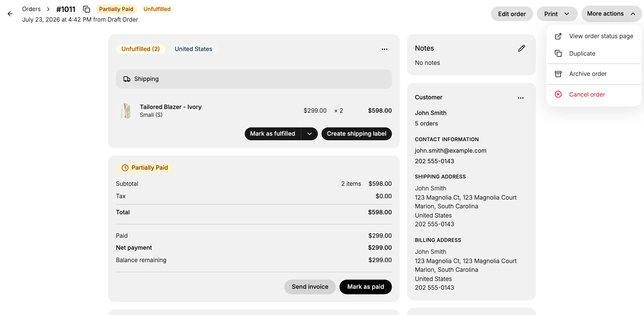The height and width of the screenshot is (315, 644).
Task: Go back using the left arrow icon
Action: 10,14
